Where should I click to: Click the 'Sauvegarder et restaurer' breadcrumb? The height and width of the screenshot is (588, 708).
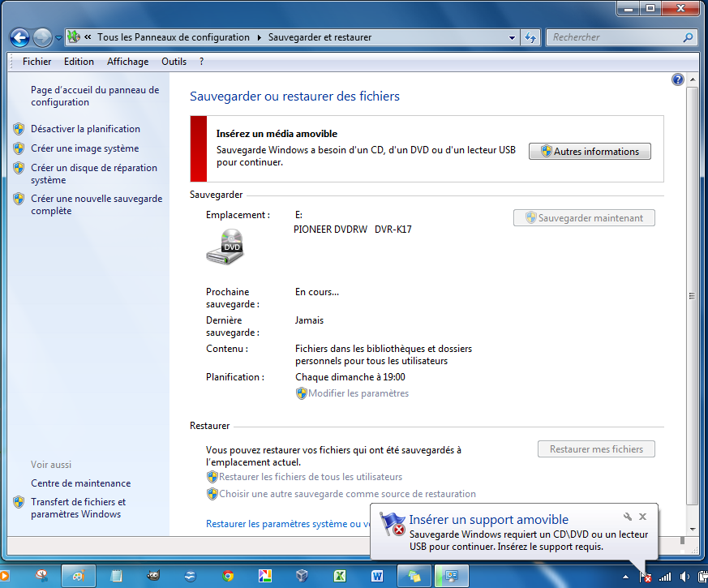pos(320,37)
